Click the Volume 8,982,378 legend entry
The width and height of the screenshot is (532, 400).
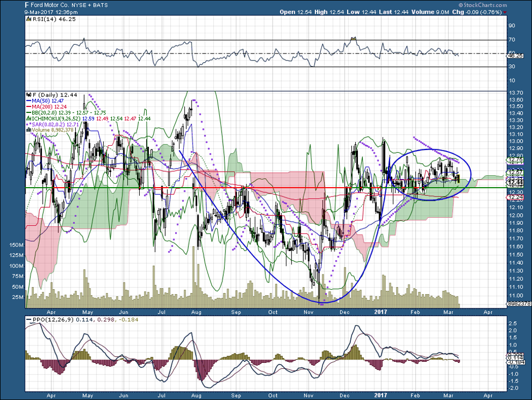pyautogui.click(x=52, y=130)
